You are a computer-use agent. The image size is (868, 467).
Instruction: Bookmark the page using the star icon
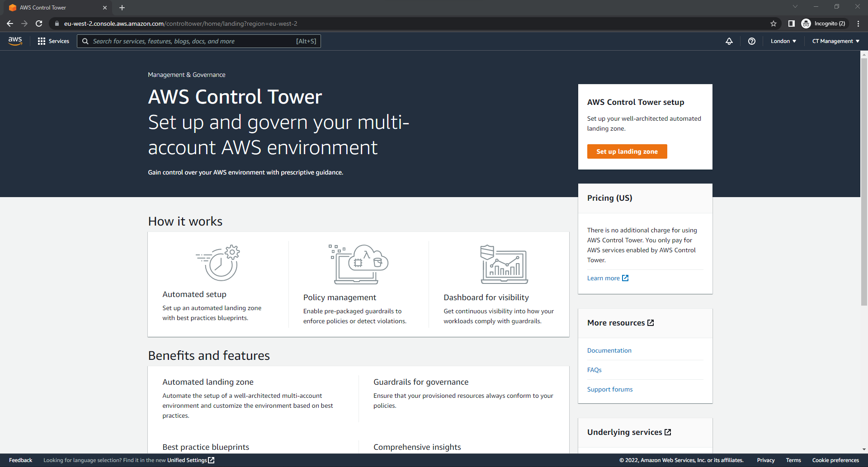[773, 24]
